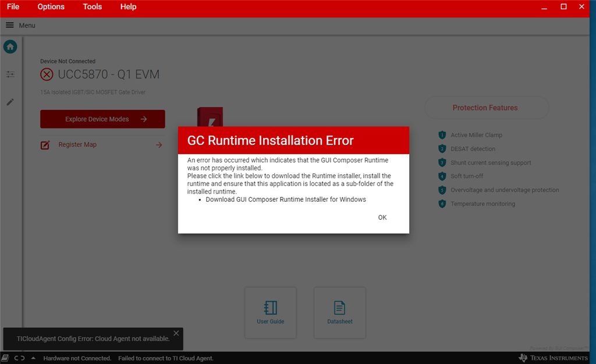596x364 pixels.
Task: Select the pencil edit icon in sidebar
Action: [x=10, y=102]
